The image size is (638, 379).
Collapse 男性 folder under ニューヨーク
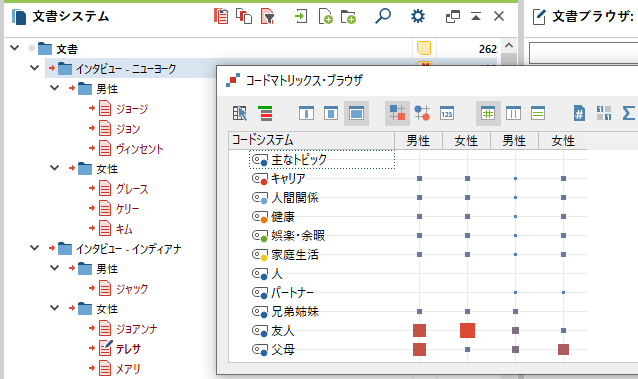coord(55,88)
